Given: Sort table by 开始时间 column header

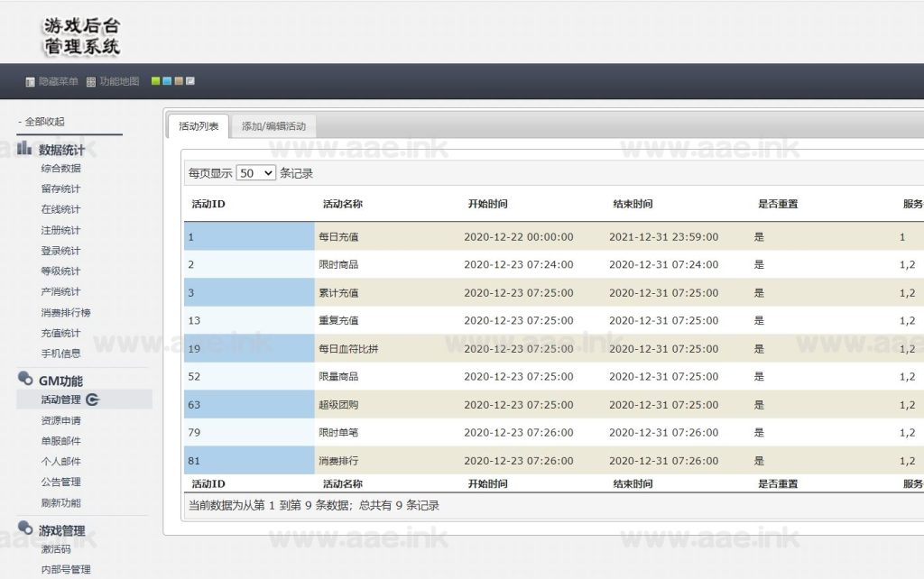Looking at the screenshot, I should [x=487, y=204].
